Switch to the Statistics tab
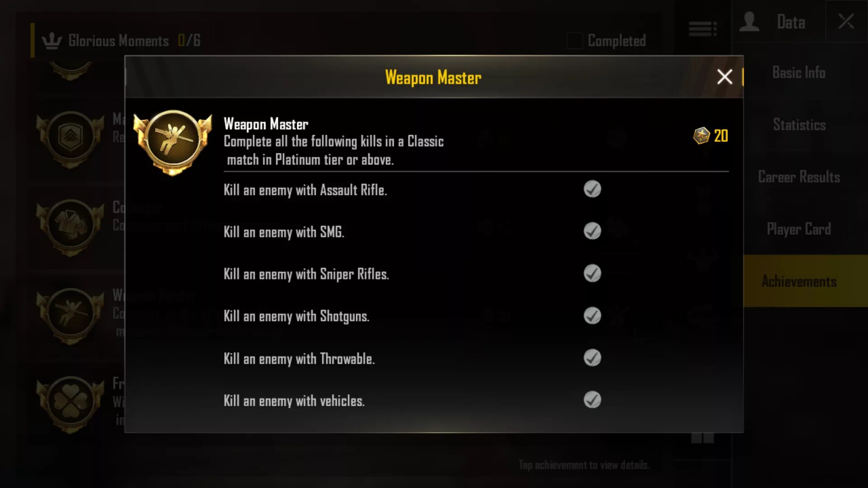The image size is (868, 488). point(799,125)
